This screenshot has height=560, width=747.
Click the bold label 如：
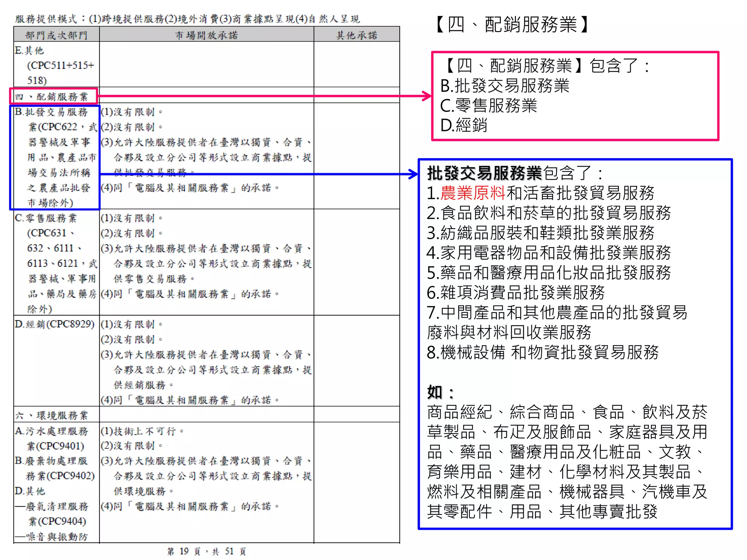click(x=441, y=392)
